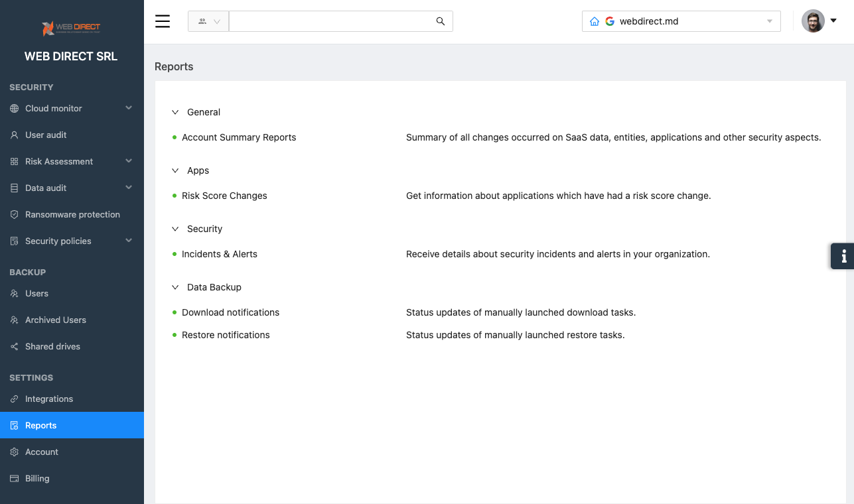The image size is (854, 504).
Task: Click the Reports page title
Action: [174, 66]
